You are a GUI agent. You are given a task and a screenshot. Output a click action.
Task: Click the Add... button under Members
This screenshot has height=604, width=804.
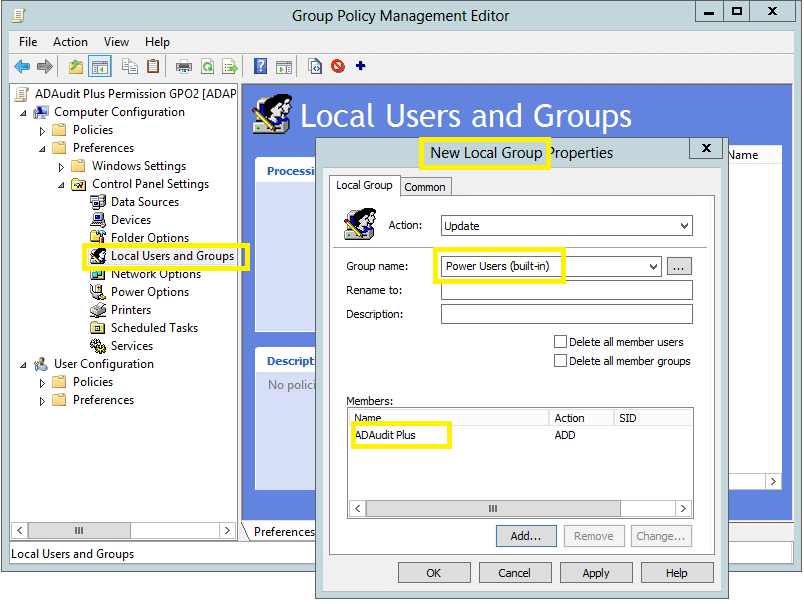pos(526,536)
